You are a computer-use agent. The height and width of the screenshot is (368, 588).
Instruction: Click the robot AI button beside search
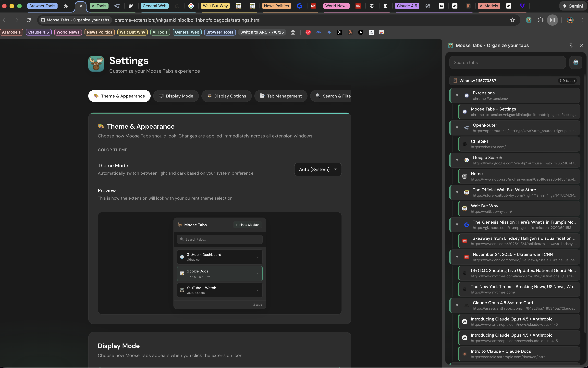click(576, 62)
